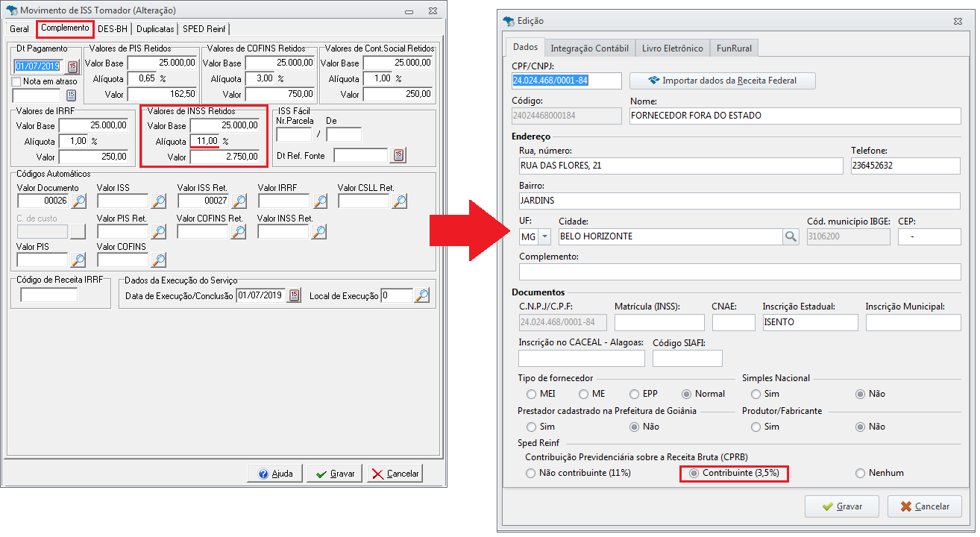Viewport: 980px width, 537px height.
Task: Click the Inscrição Municipal input field
Action: tap(913, 322)
